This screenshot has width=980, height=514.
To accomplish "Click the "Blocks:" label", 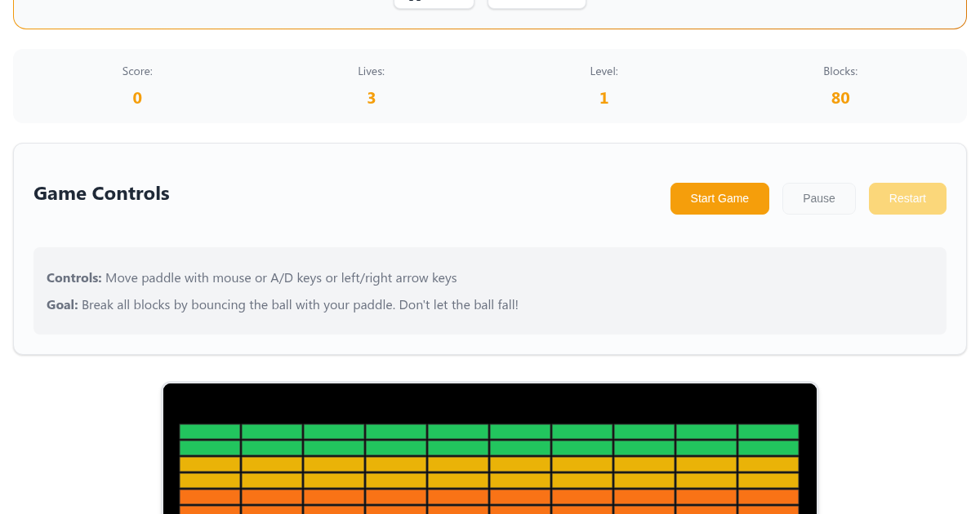I will 840,72.
